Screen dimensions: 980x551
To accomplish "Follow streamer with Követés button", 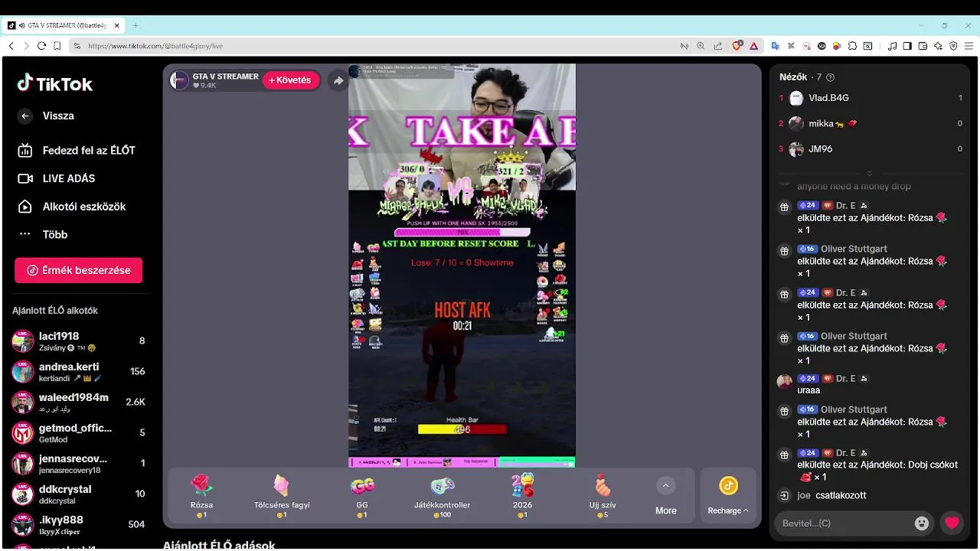I will (x=291, y=80).
